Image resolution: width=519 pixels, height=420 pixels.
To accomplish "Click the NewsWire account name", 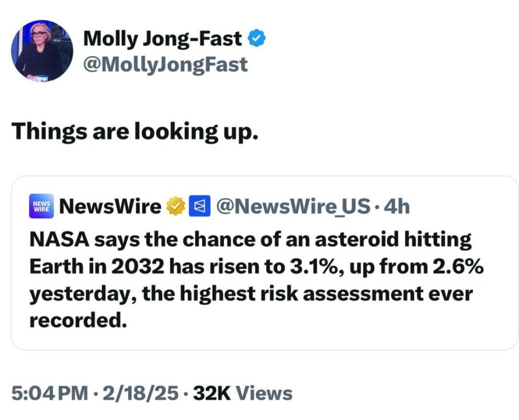I will tap(109, 207).
